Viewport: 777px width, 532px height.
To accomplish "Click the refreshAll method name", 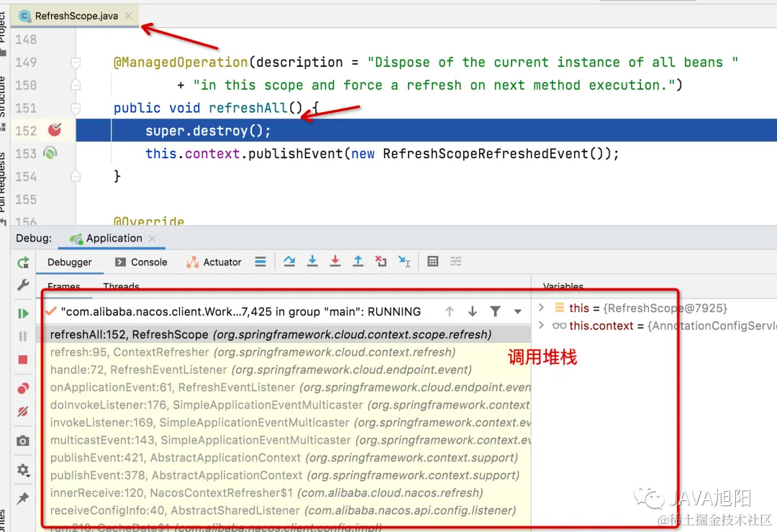I will point(247,108).
